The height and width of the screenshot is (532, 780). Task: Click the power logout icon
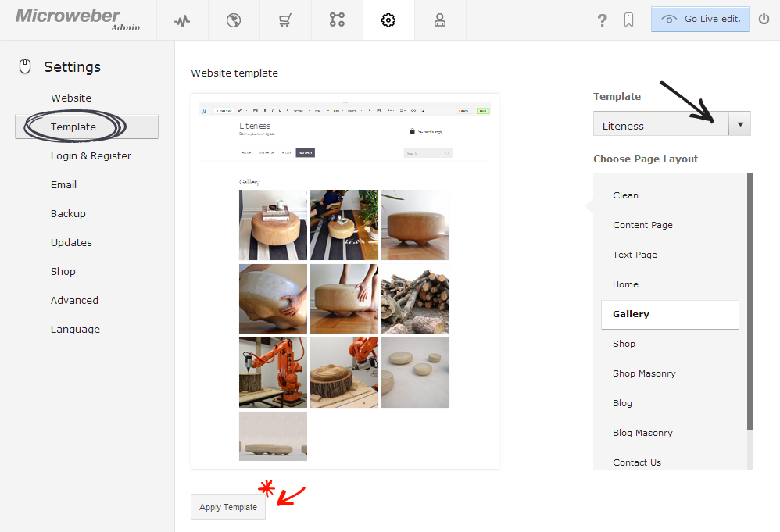(x=764, y=20)
